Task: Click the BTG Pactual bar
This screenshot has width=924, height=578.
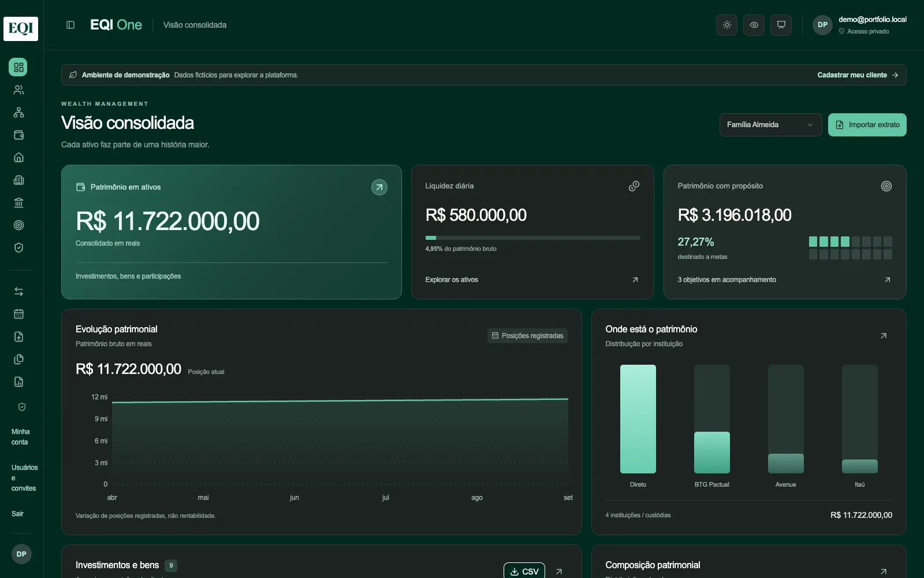Action: click(712, 453)
